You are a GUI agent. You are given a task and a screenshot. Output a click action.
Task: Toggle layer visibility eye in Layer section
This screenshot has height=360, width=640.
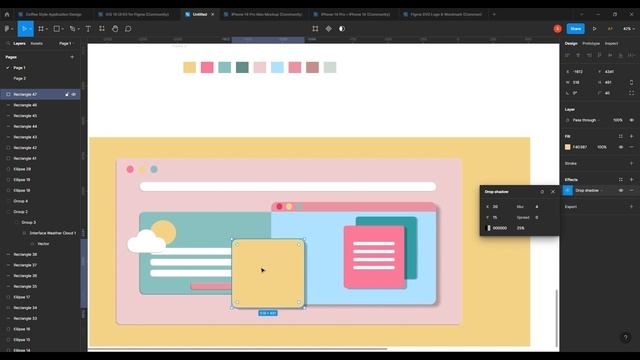click(631, 120)
